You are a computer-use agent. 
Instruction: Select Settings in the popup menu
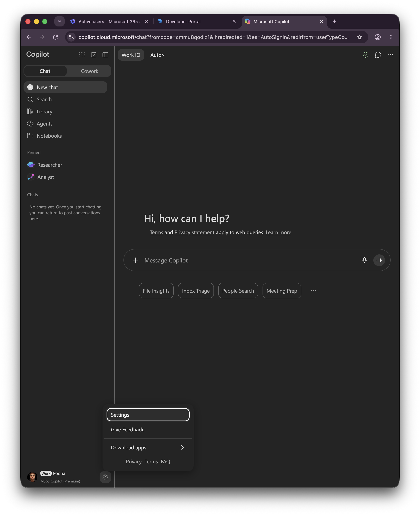tap(148, 415)
